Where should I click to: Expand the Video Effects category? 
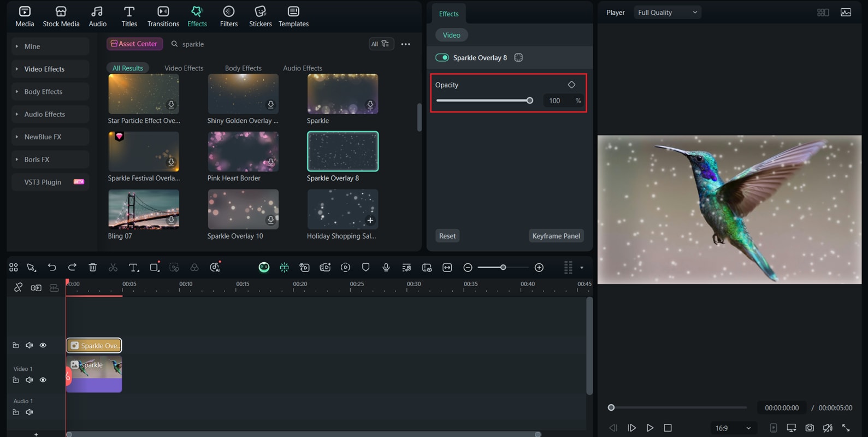(50, 69)
